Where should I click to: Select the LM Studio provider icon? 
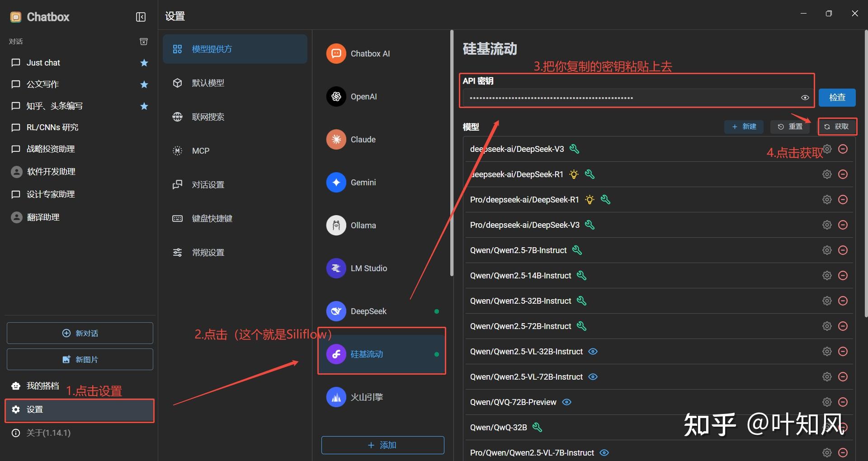coord(336,268)
